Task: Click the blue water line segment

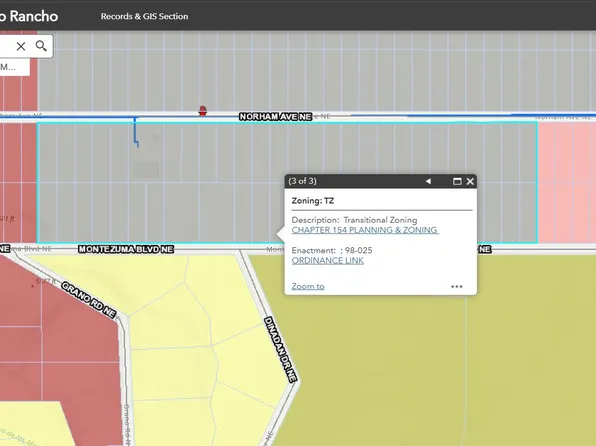Action: pos(135,132)
